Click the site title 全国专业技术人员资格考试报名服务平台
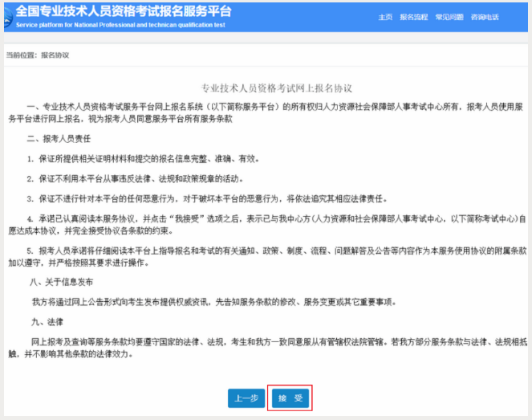The image size is (532, 420). click(x=124, y=11)
